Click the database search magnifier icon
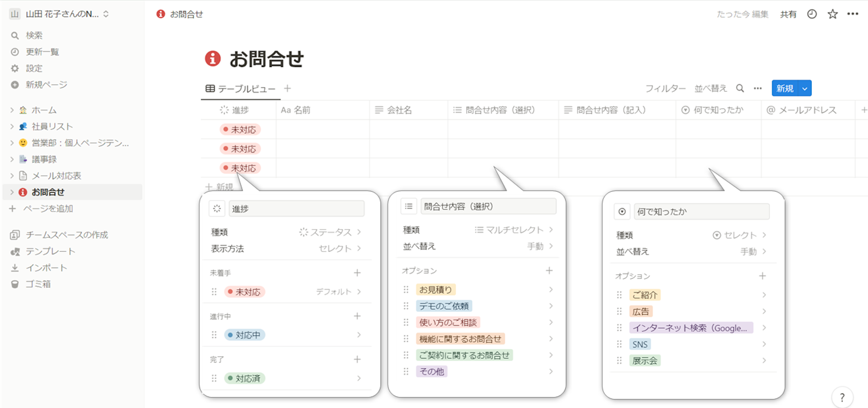Viewport: 868px width, 408px height. coord(740,88)
